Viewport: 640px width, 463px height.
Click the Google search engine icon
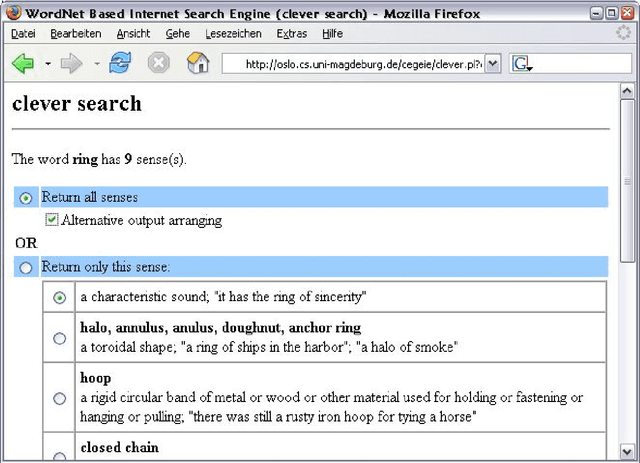pos(521,64)
